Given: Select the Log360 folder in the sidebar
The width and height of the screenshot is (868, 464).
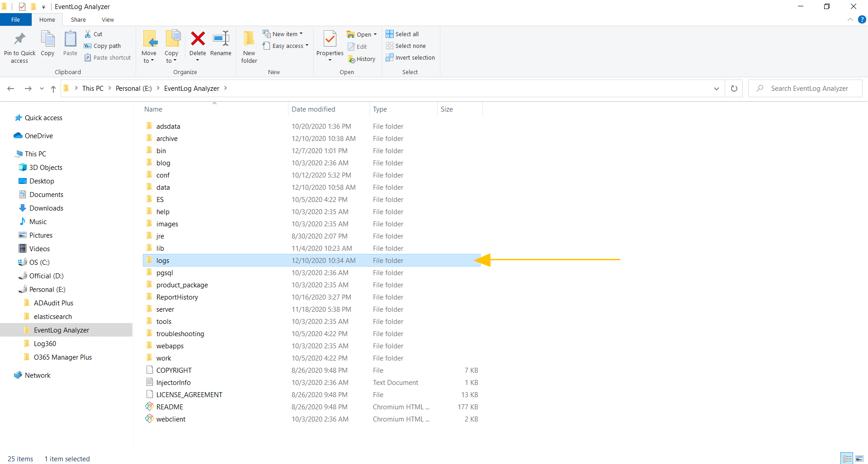Looking at the screenshot, I should [x=45, y=343].
